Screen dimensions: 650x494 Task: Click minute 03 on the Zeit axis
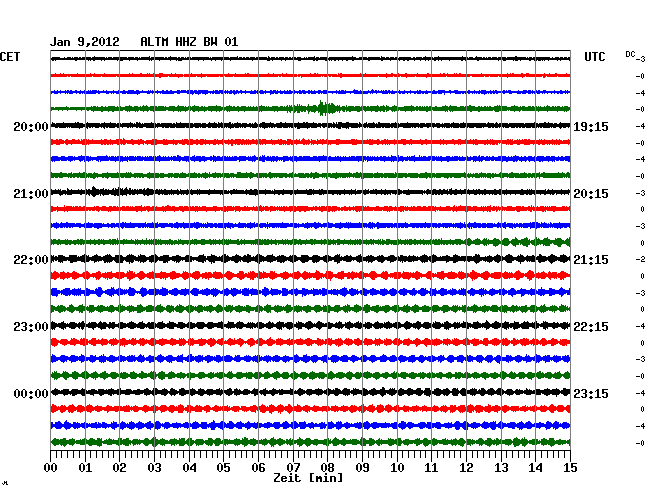pos(154,468)
